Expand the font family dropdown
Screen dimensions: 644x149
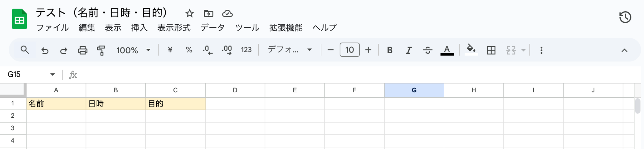(290, 50)
